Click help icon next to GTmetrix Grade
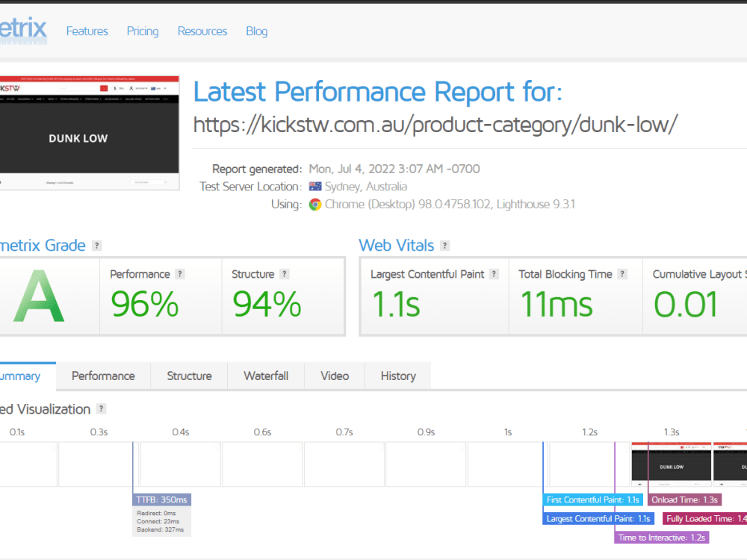The image size is (747, 560). pos(96,246)
